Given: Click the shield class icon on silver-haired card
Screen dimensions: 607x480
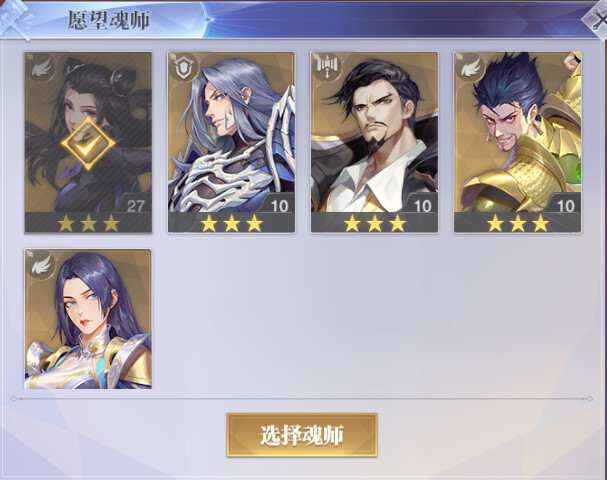Looking at the screenshot, I should pyautogui.click(x=184, y=68).
